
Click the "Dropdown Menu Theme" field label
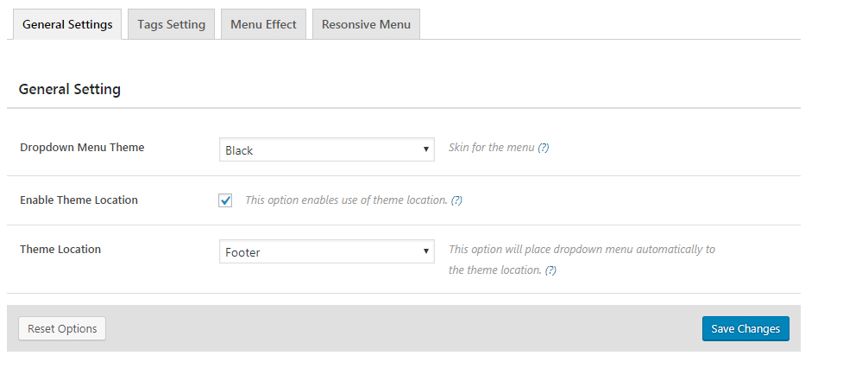(x=82, y=148)
